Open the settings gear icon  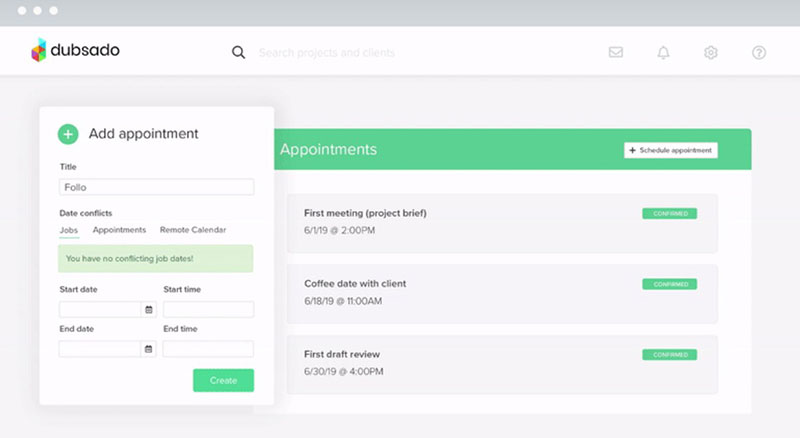(x=711, y=52)
